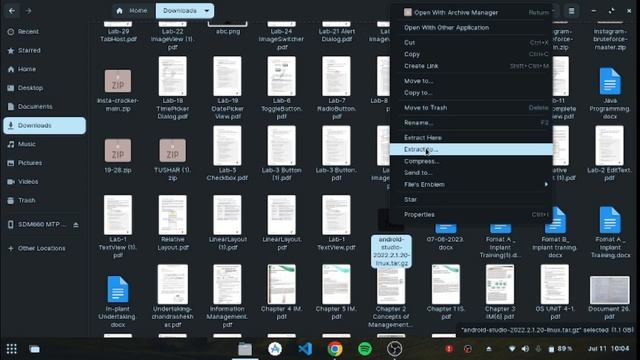The height and width of the screenshot is (360, 640).
Task: Open Pictures in the sidebar
Action: (x=44, y=163)
